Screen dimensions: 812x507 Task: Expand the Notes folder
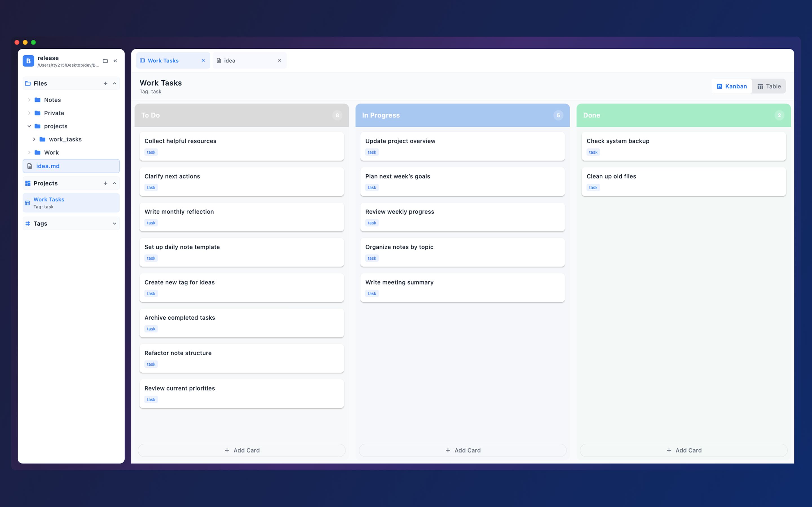[x=29, y=100]
